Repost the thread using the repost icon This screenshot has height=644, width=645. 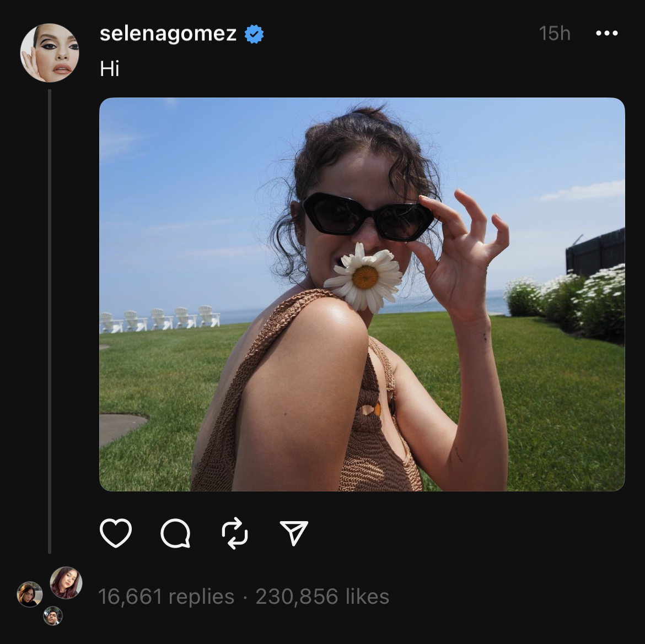tap(235, 533)
